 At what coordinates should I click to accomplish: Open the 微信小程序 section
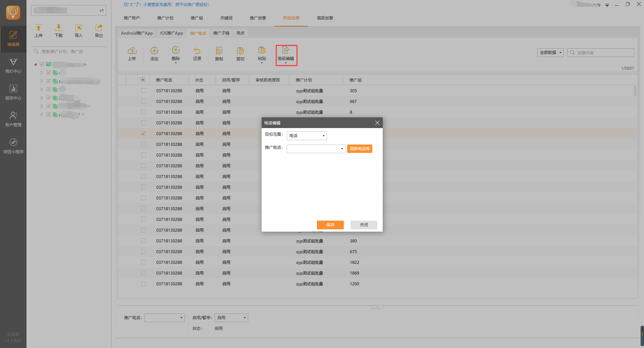[x=13, y=146]
